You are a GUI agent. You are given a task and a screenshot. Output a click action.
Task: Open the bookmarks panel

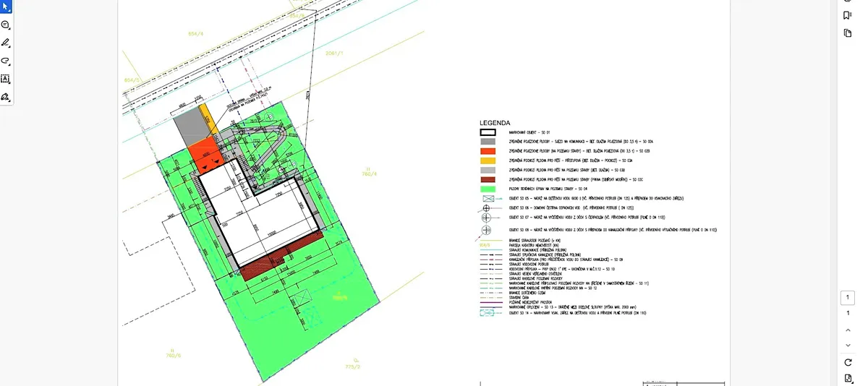pyautogui.click(x=848, y=15)
